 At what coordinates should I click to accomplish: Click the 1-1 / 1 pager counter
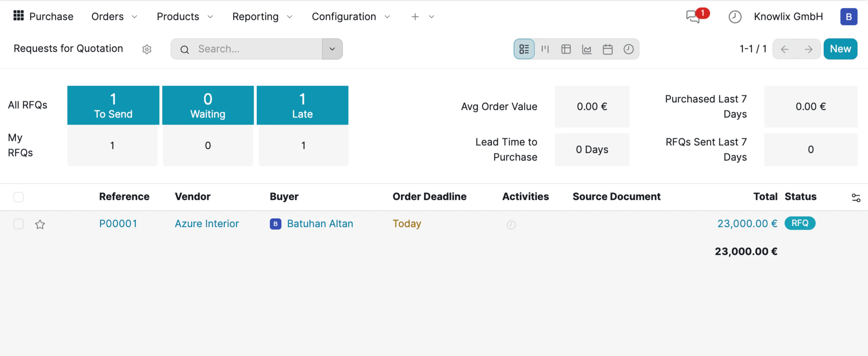(x=753, y=49)
